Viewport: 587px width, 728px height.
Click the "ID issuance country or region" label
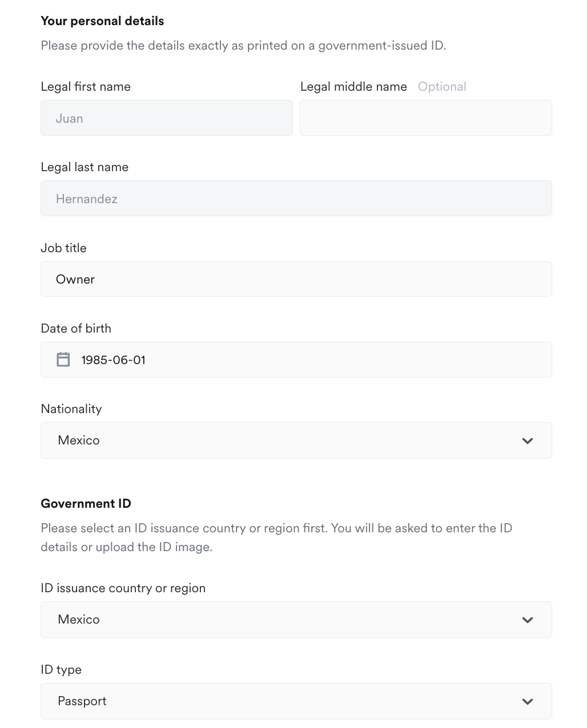123,588
